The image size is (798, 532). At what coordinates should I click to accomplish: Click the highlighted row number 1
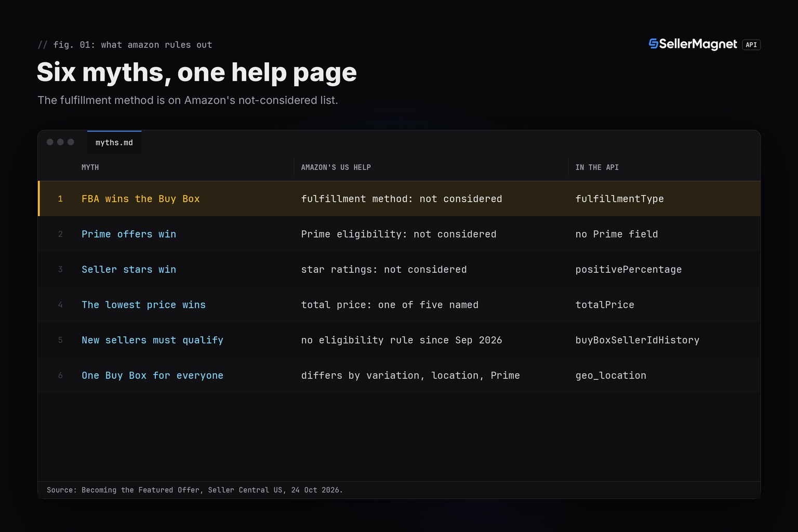point(60,199)
